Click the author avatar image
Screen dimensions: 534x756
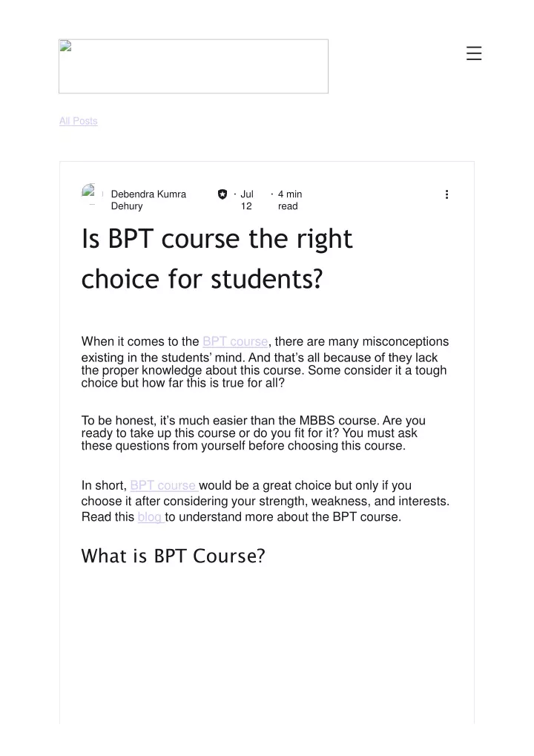pyautogui.click(x=88, y=191)
